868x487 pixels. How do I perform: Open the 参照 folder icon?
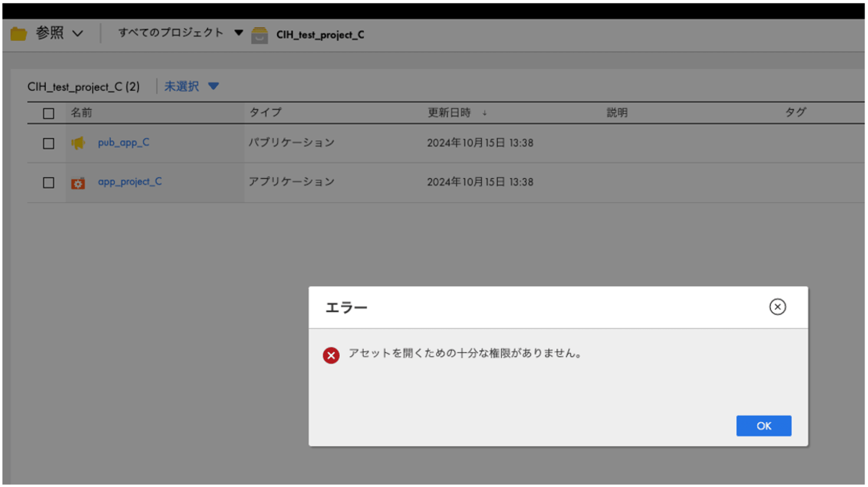click(19, 33)
